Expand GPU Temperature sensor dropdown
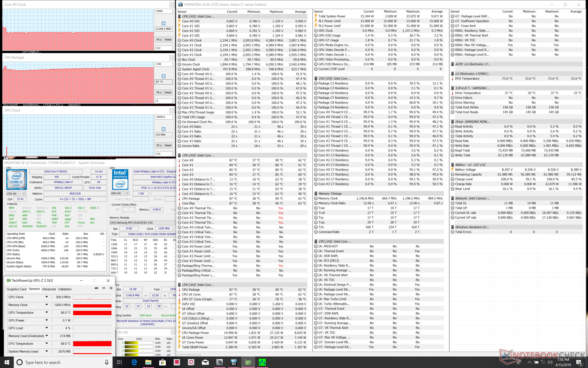 click(47, 312)
